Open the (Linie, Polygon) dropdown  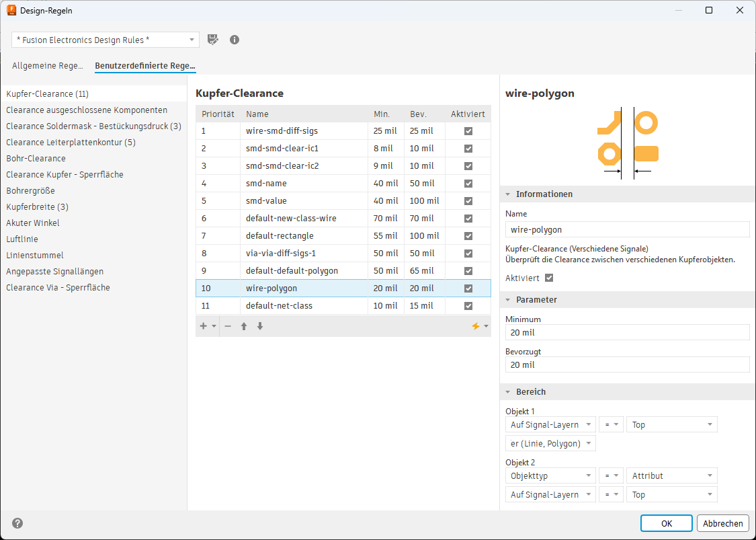pos(550,443)
